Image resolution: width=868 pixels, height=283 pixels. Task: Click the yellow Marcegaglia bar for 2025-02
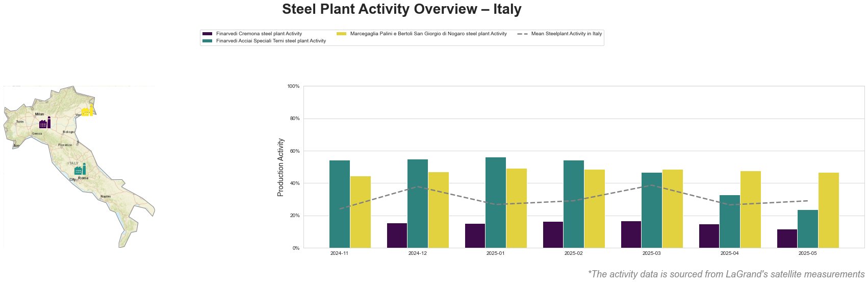click(x=595, y=209)
